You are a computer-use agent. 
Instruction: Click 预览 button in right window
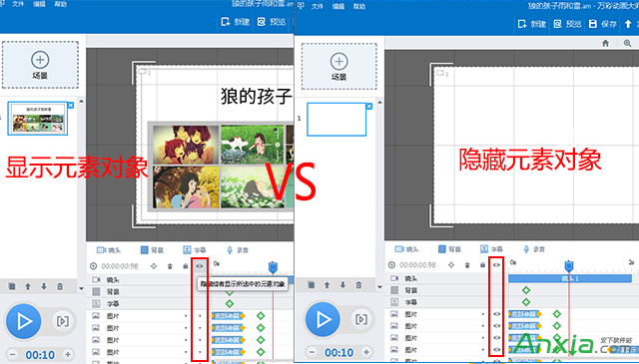point(568,24)
